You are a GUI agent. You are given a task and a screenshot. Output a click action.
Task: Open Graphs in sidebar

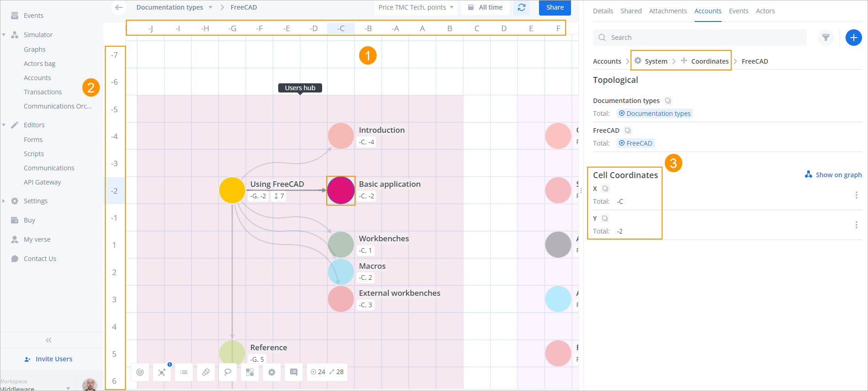point(35,49)
